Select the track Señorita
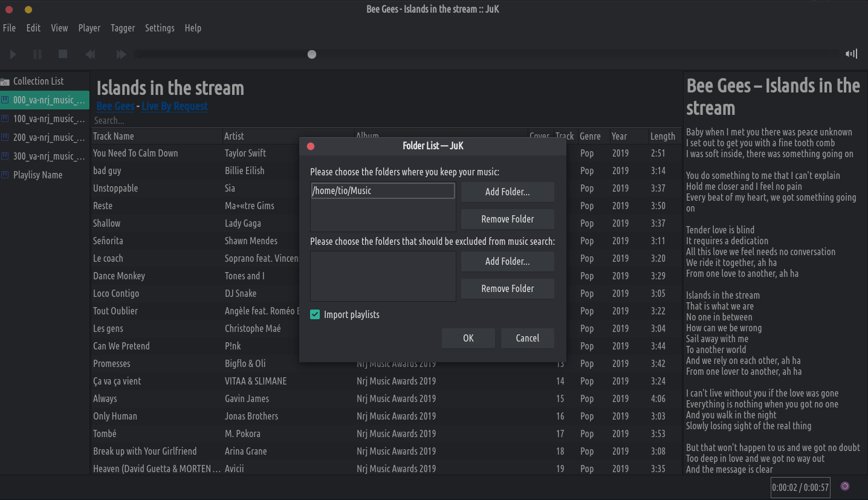The image size is (868, 500). (108, 241)
